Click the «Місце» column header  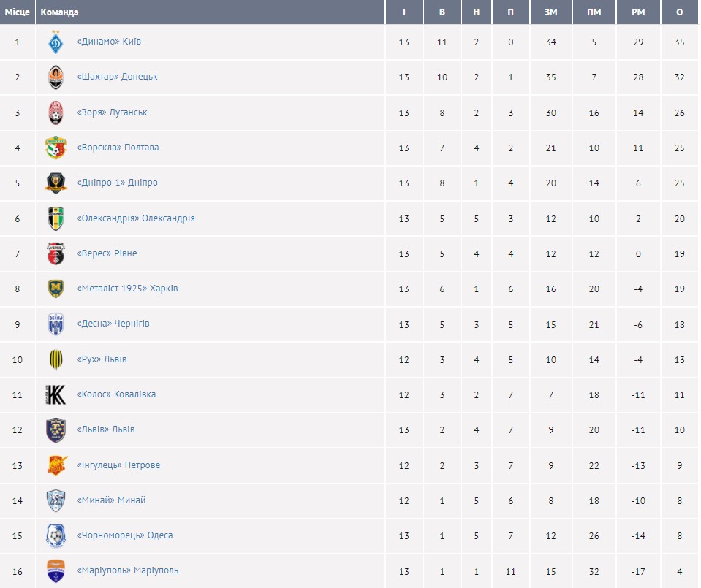18,12
